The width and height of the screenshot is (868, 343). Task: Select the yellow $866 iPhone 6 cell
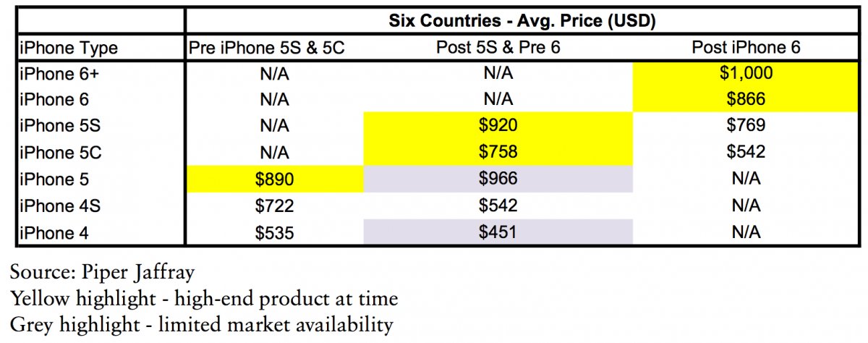click(747, 99)
